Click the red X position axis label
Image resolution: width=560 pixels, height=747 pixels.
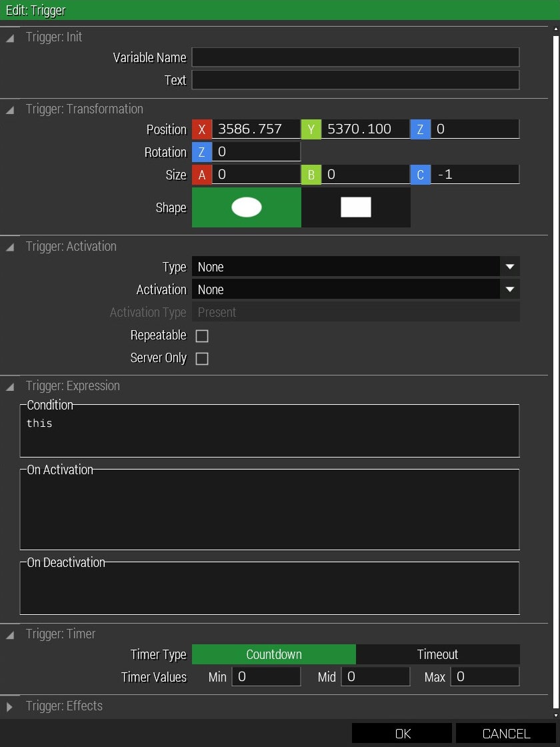[202, 129]
